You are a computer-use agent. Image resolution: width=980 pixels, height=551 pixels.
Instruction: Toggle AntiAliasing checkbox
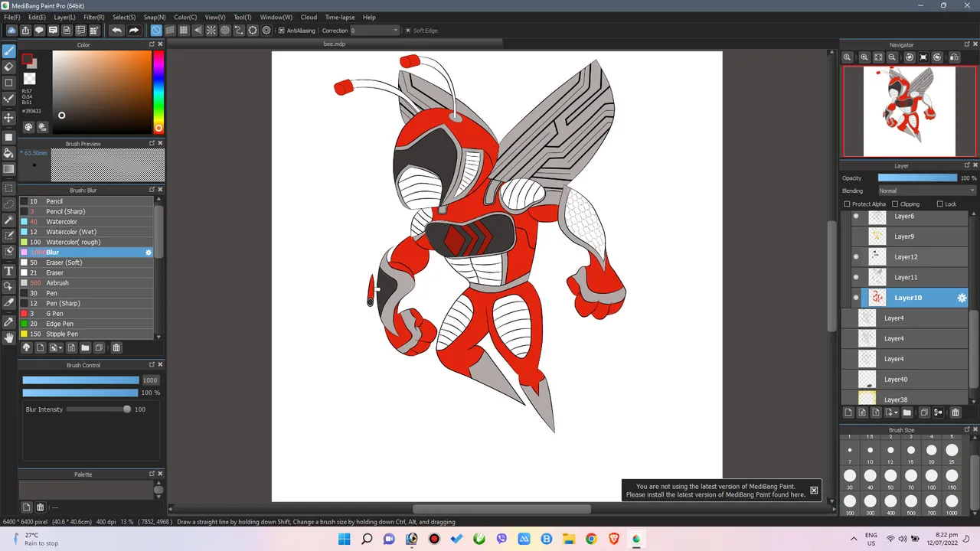pos(281,31)
